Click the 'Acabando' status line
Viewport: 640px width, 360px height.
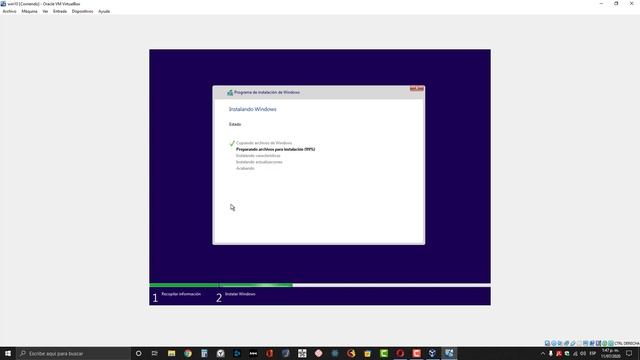tap(245, 169)
